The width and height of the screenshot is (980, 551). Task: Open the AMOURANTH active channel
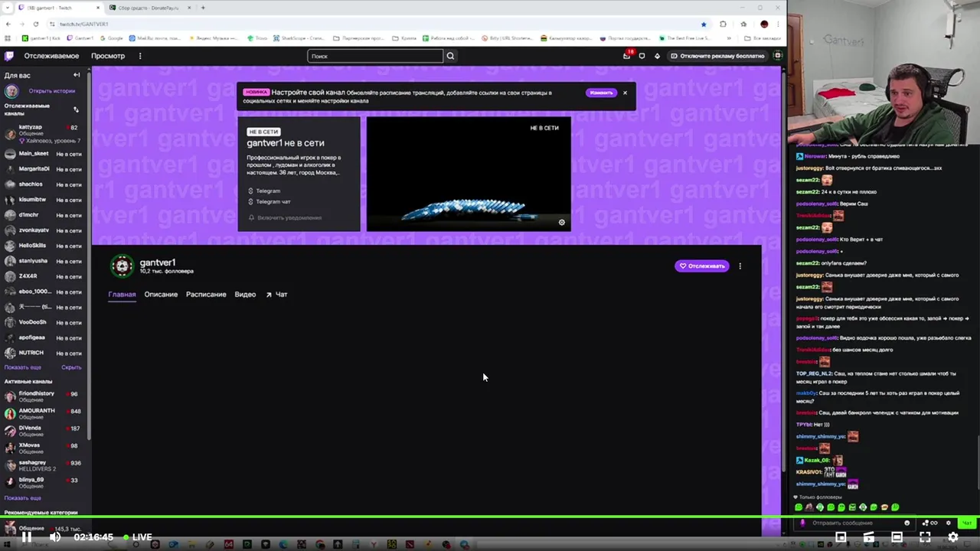44,414
